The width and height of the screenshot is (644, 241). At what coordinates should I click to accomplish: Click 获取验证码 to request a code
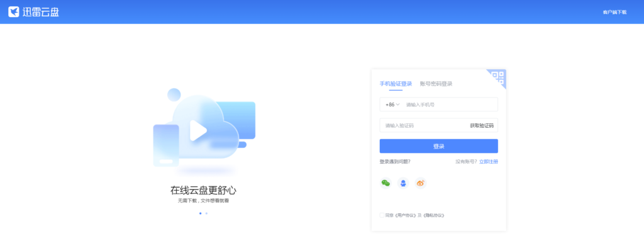[482, 126]
